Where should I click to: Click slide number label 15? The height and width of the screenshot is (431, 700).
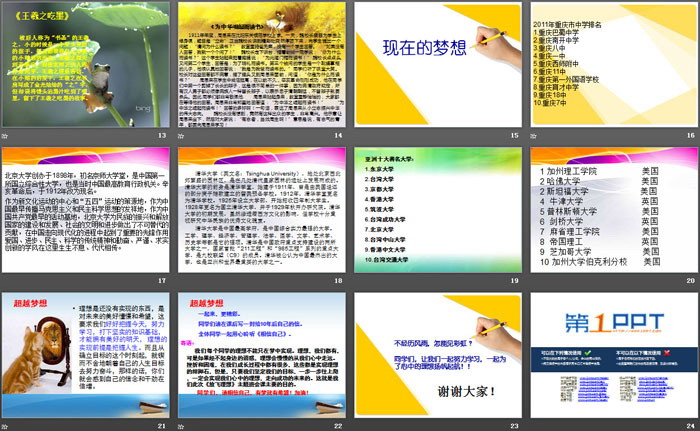pyautogui.click(x=514, y=135)
